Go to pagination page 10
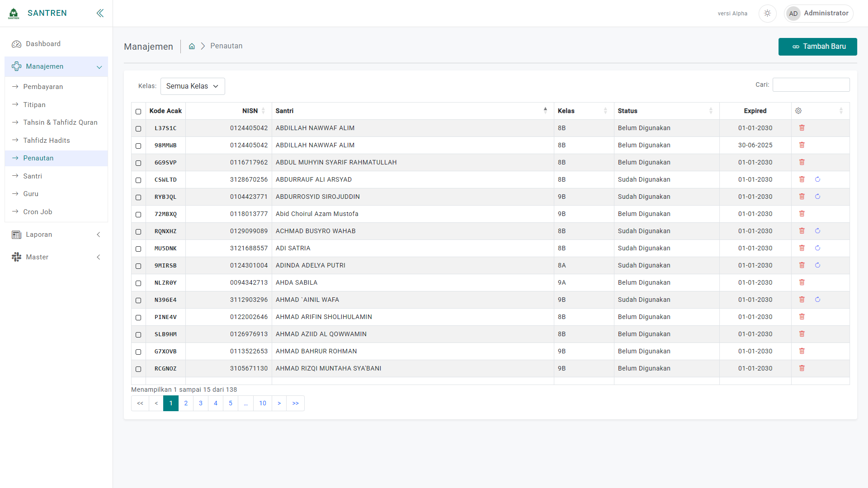Viewport: 868px width, 488px height. tap(263, 403)
